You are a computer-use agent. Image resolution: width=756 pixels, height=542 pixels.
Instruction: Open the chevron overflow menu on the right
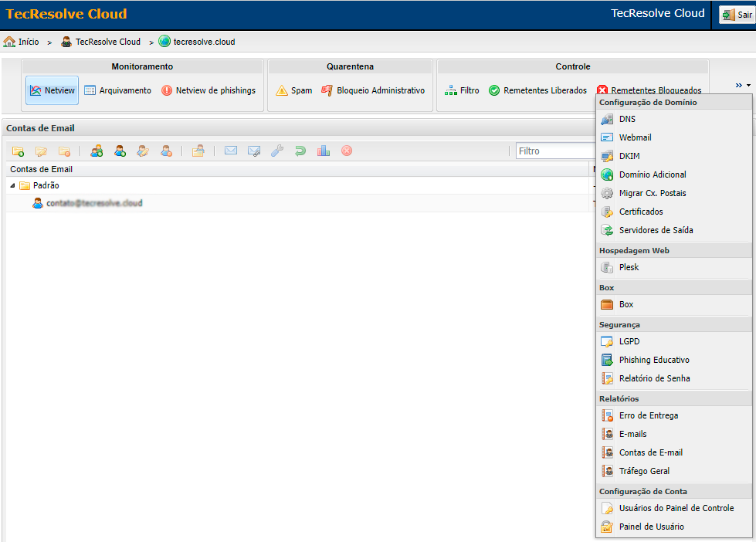pyautogui.click(x=740, y=85)
